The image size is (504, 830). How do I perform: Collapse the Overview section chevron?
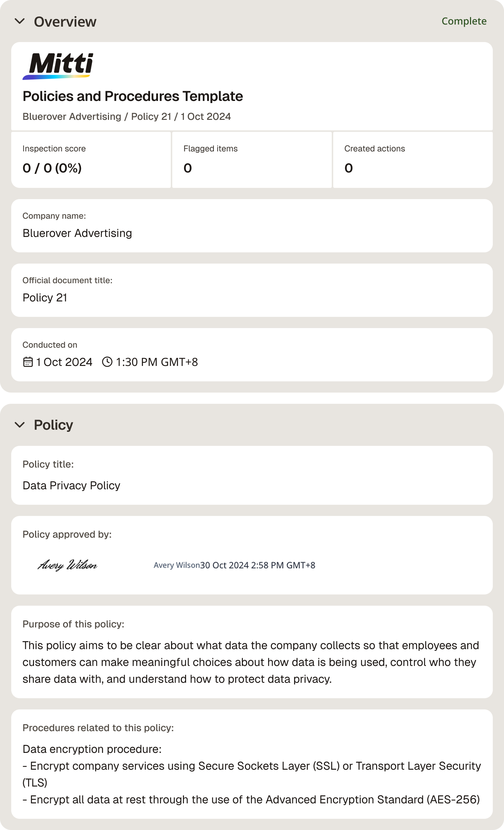point(20,21)
